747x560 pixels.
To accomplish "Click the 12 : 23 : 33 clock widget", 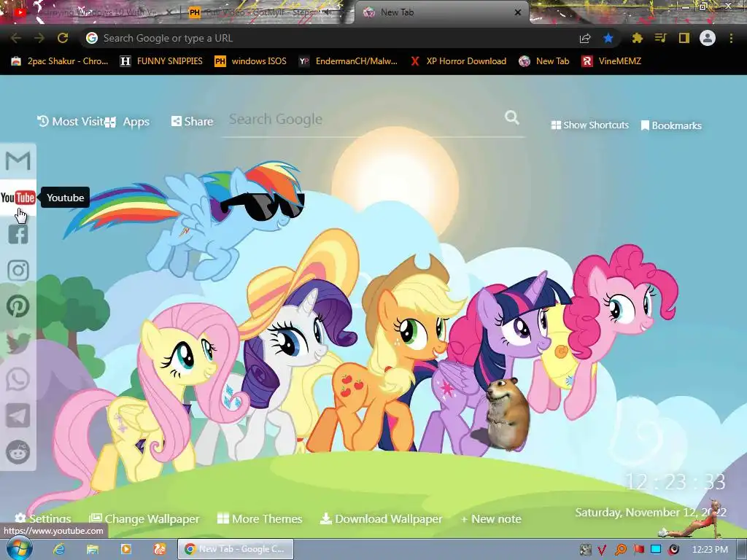I will (675, 482).
